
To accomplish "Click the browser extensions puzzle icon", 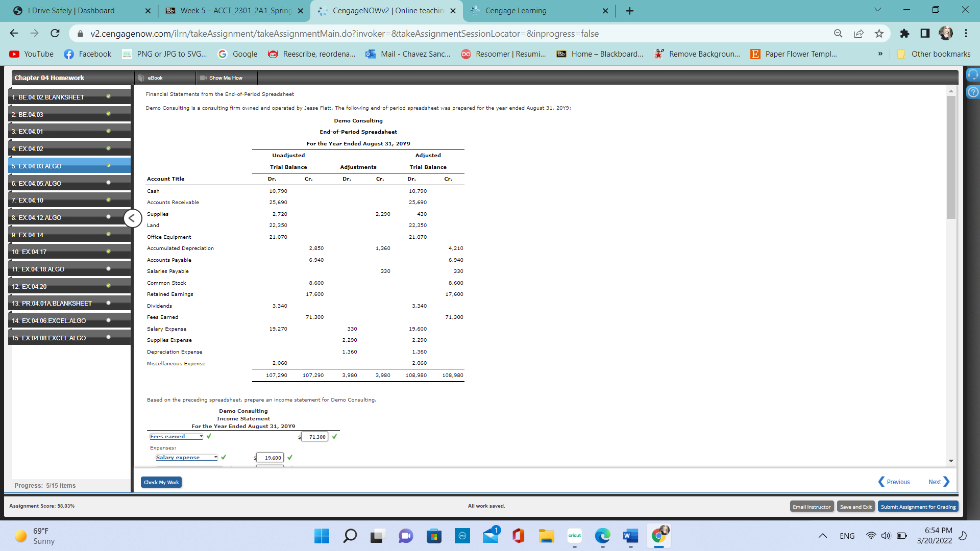I will point(904,34).
